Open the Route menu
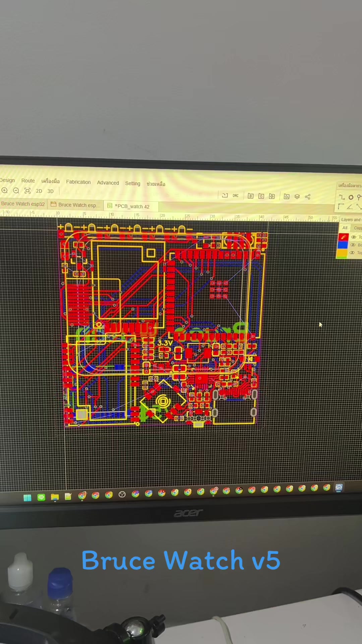 pyautogui.click(x=28, y=180)
